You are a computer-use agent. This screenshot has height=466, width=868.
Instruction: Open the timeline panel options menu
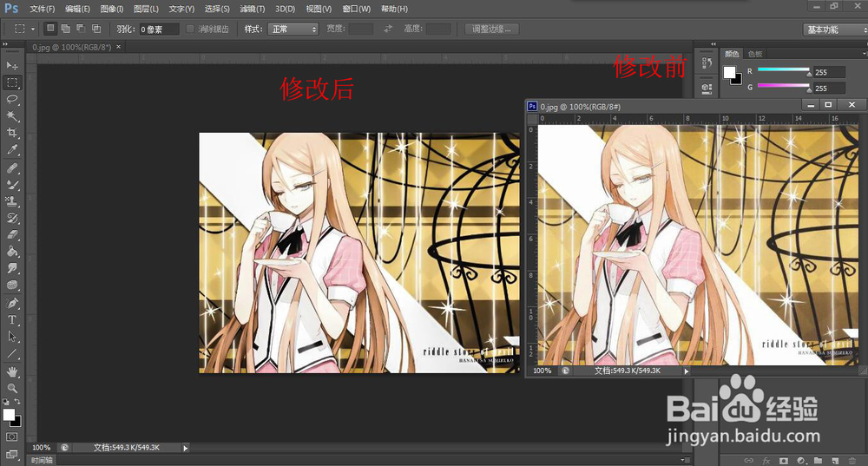click(x=686, y=460)
